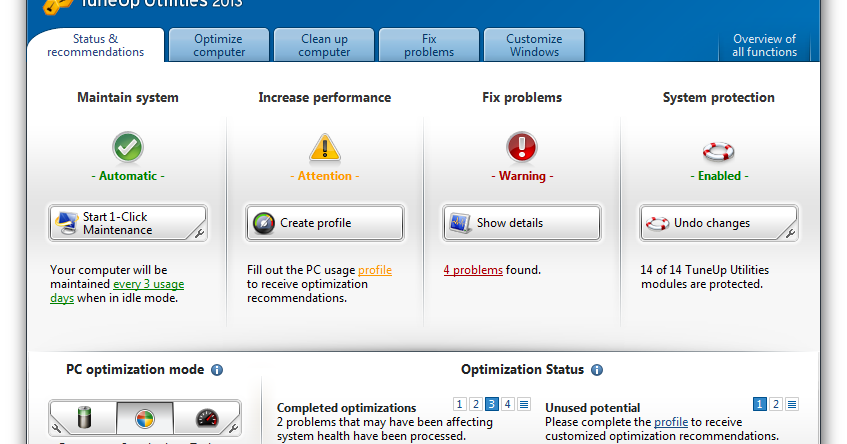Start 1-Click Maintenance

128,223
